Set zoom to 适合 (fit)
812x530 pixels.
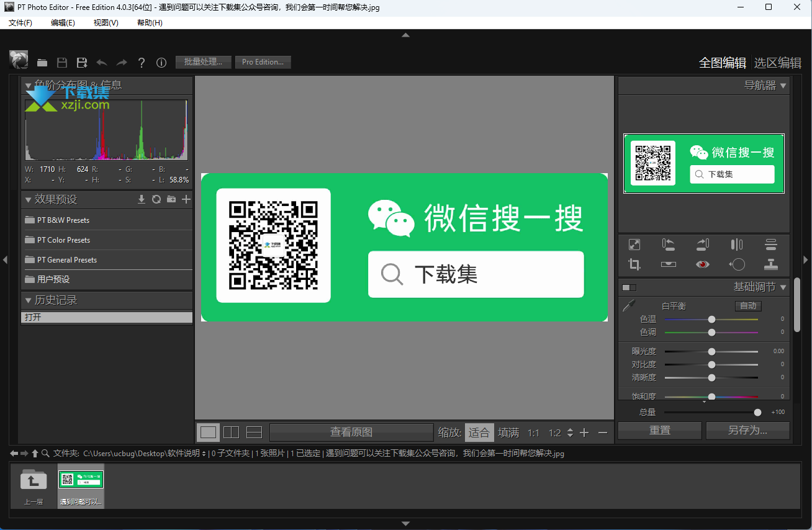pyautogui.click(x=479, y=433)
